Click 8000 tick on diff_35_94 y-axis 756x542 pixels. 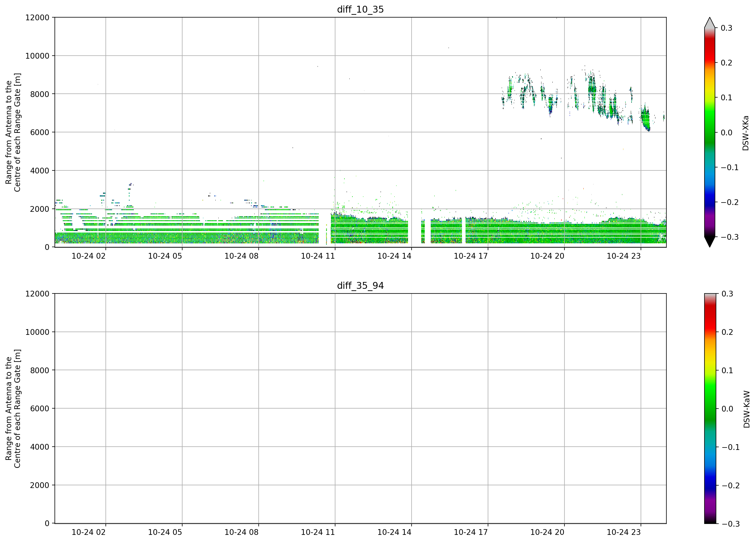point(40,370)
